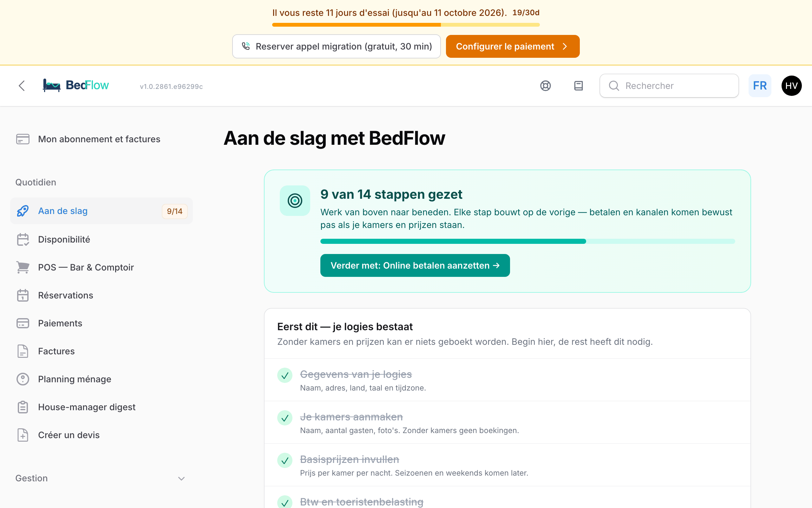Open the Gegevens van je logies step
The width and height of the screenshot is (812, 508).
click(507, 380)
